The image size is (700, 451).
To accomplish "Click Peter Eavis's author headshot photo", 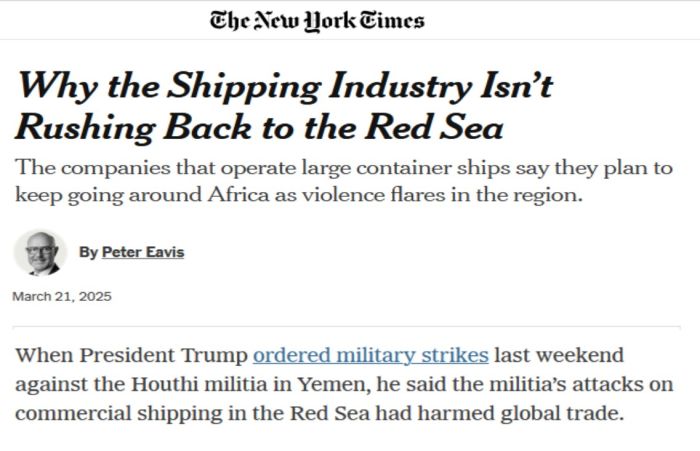I will coord(40,252).
